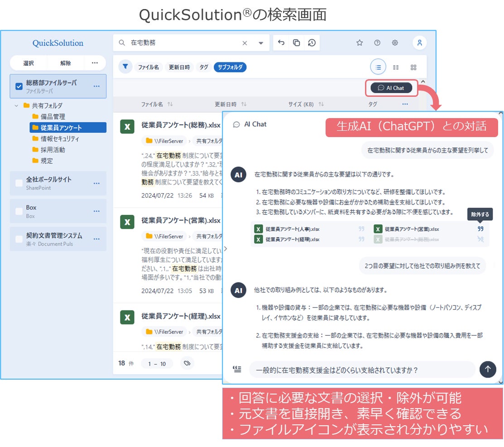Open search history clock icon

(312, 43)
